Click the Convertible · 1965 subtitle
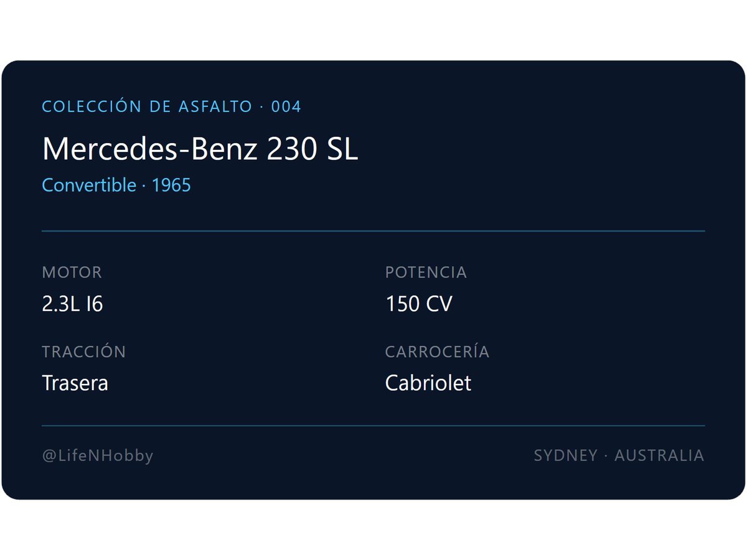 coord(116,185)
